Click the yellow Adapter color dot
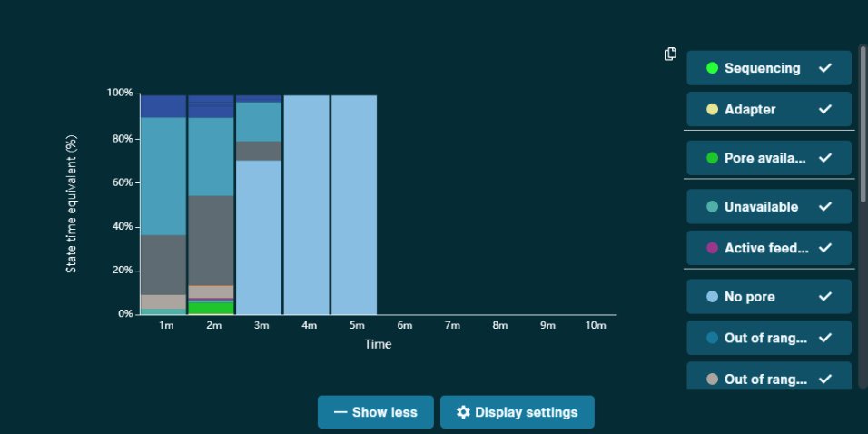868x434 pixels. click(x=712, y=109)
